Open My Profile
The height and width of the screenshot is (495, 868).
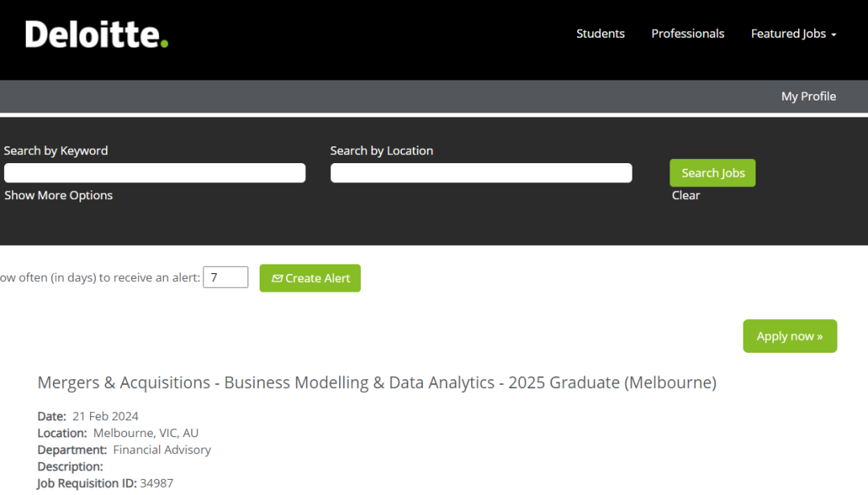click(x=809, y=96)
